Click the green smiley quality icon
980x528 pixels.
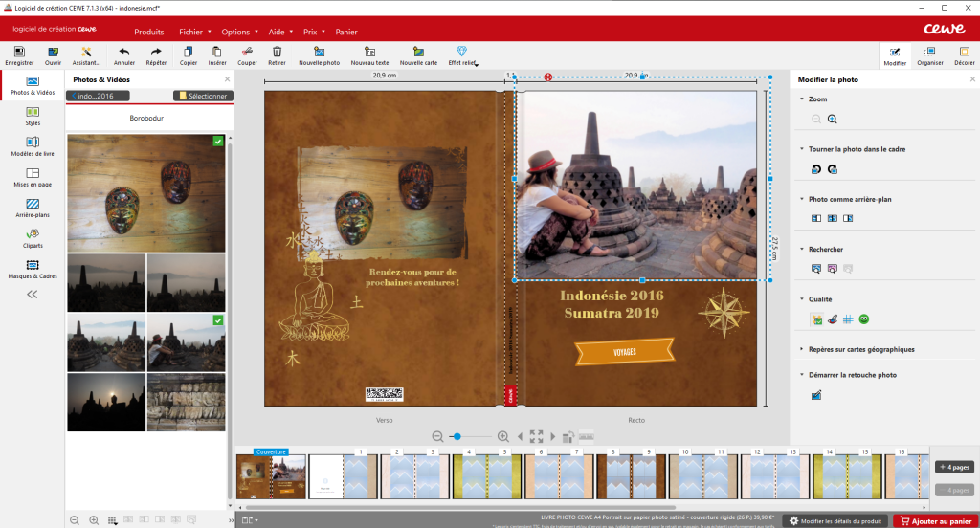[863, 319]
